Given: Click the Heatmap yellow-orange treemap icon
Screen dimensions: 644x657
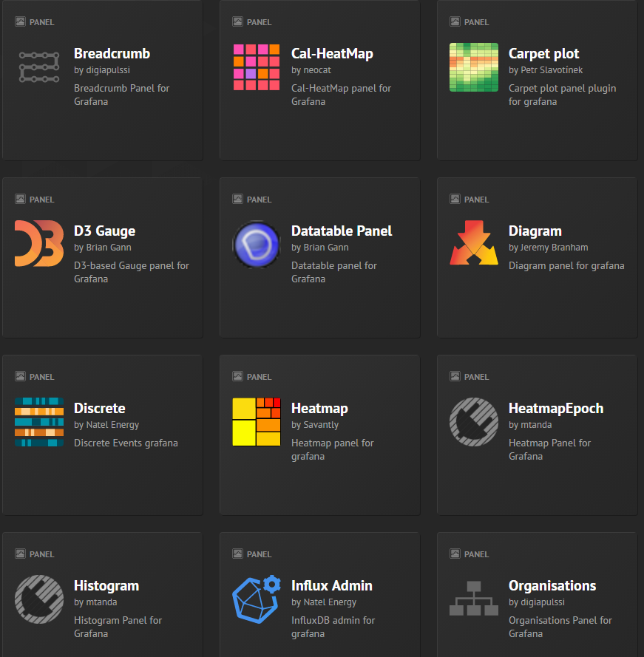Looking at the screenshot, I should pyautogui.click(x=257, y=422).
